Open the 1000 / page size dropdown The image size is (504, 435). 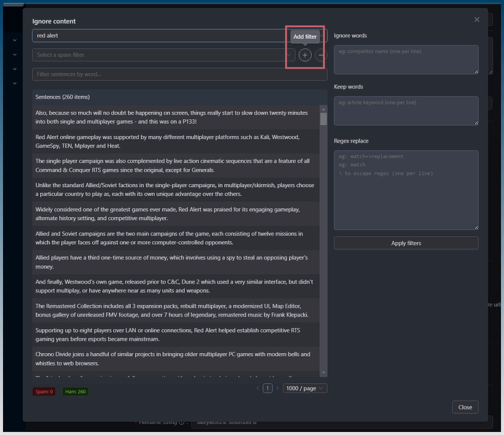305,388
